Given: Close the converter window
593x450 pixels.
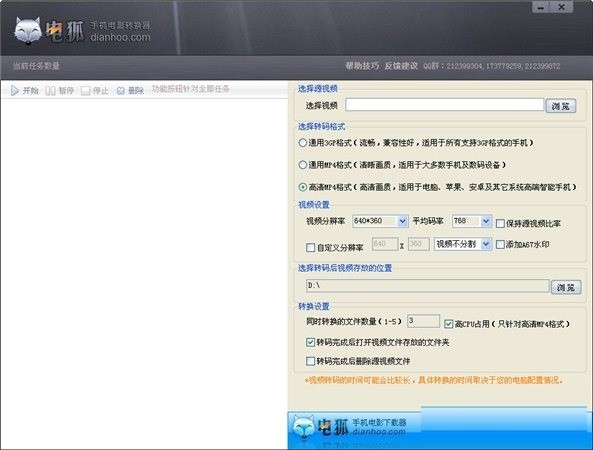Looking at the screenshot, I should tap(562, 7).
